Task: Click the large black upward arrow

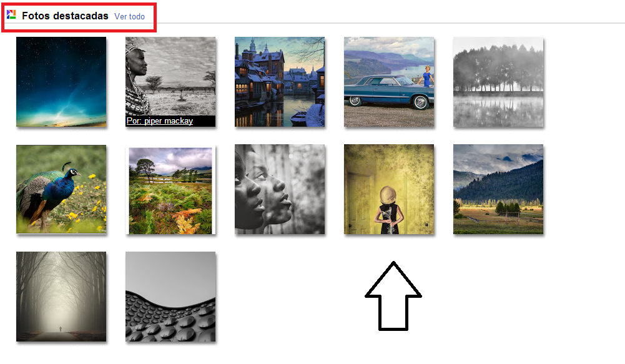Action: 393,296
